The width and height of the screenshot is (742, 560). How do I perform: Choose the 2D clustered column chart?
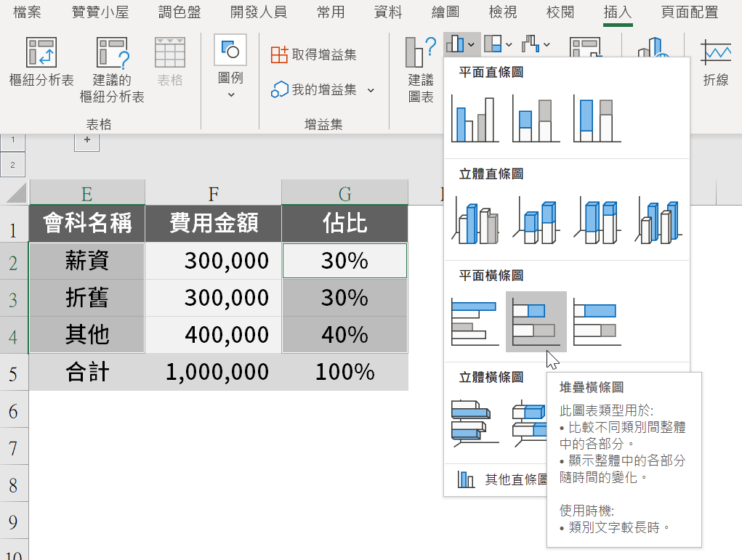coord(475,118)
